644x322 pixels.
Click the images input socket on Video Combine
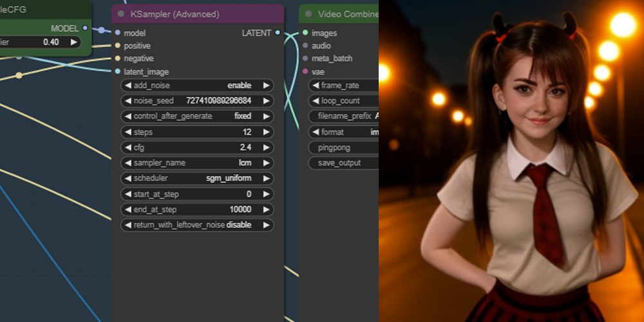[305, 33]
